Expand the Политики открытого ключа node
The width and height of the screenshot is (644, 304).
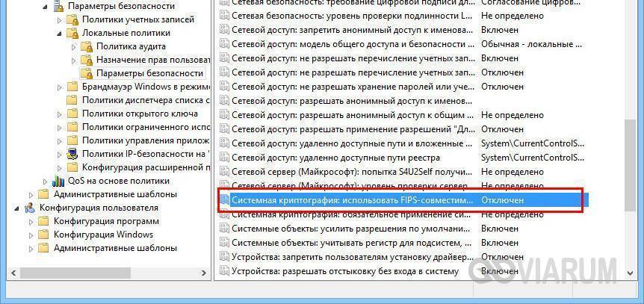[60, 114]
